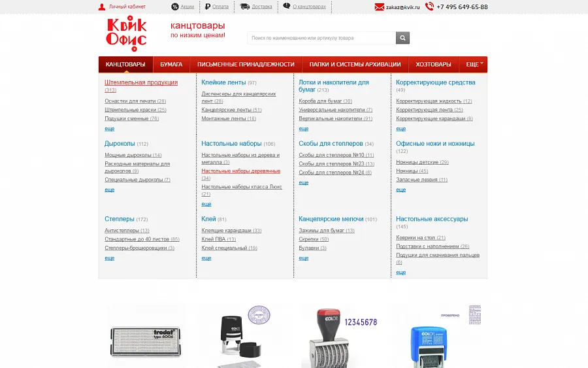
Task: Click the delivery truck icon
Action: 245,7
